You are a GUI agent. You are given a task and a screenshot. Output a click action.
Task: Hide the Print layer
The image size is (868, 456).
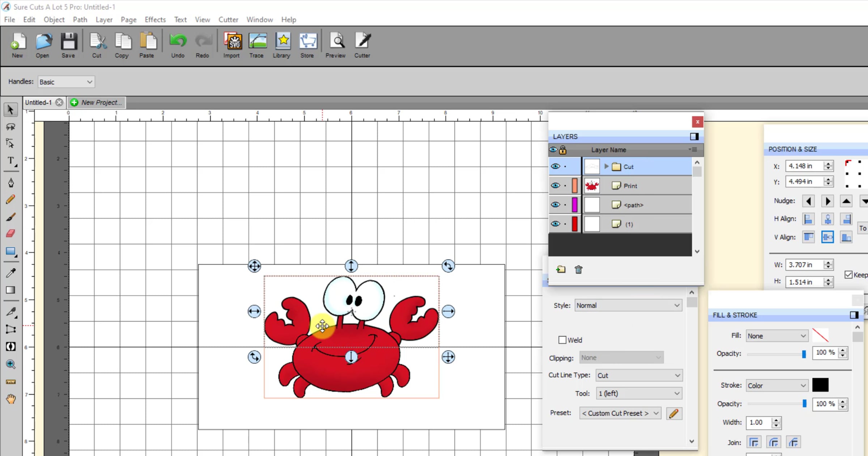(x=556, y=186)
